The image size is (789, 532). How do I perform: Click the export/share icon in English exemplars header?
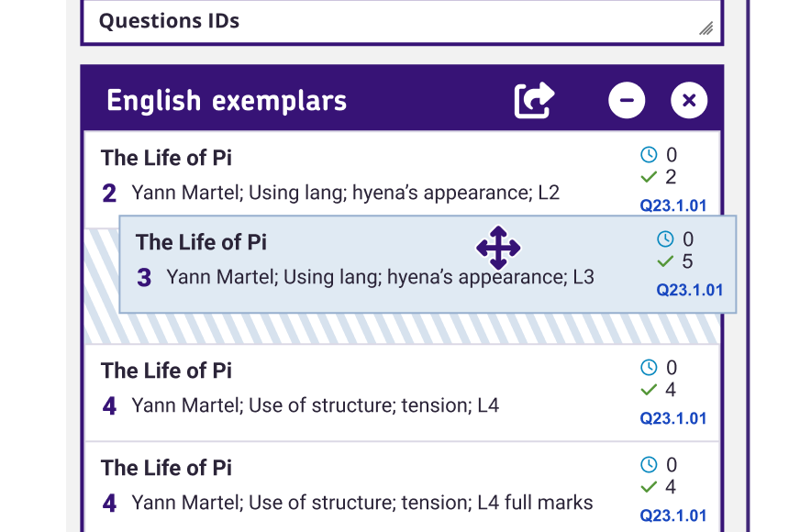click(534, 100)
